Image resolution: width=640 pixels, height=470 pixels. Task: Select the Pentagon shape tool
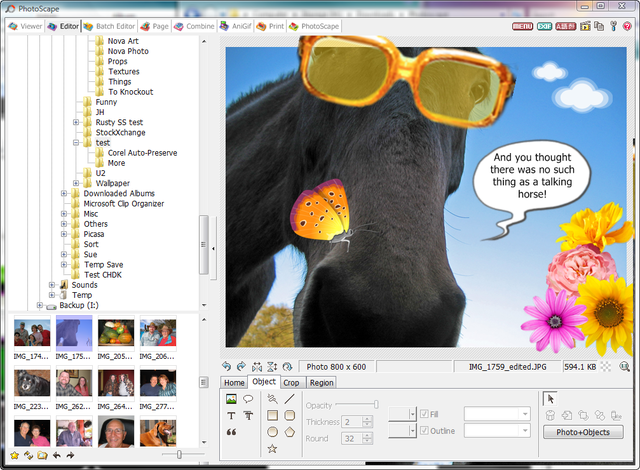289,432
